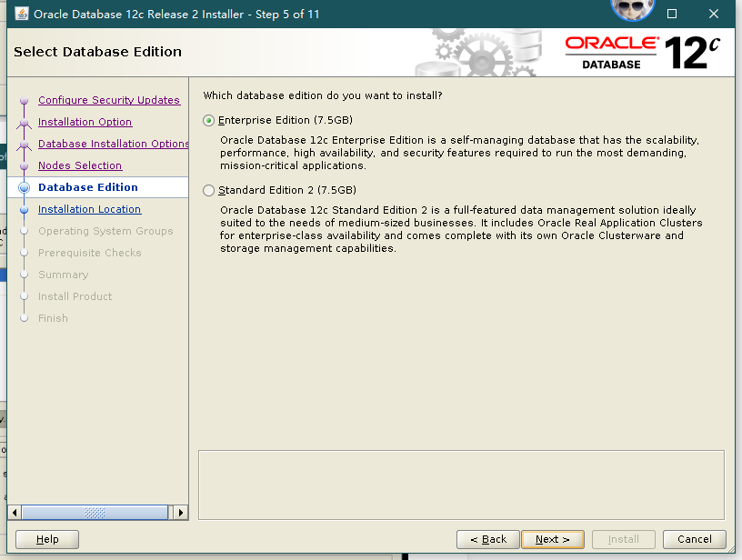Viewport: 742px width, 560px height.
Task: Click the user avatar in the title bar
Action: [x=632, y=9]
